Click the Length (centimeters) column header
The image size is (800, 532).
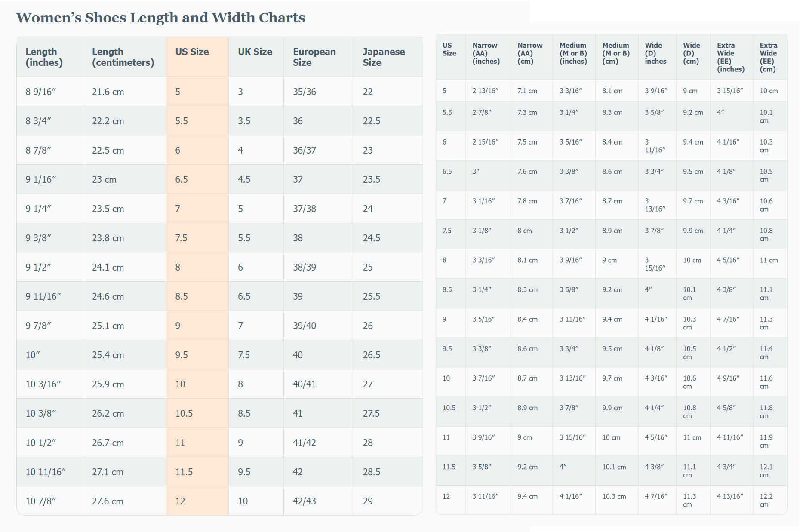[x=123, y=57]
